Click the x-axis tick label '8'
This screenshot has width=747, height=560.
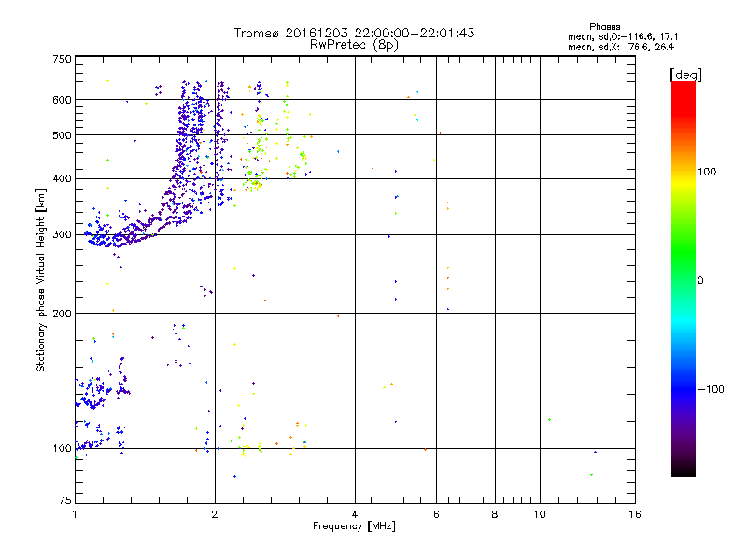[495, 514]
